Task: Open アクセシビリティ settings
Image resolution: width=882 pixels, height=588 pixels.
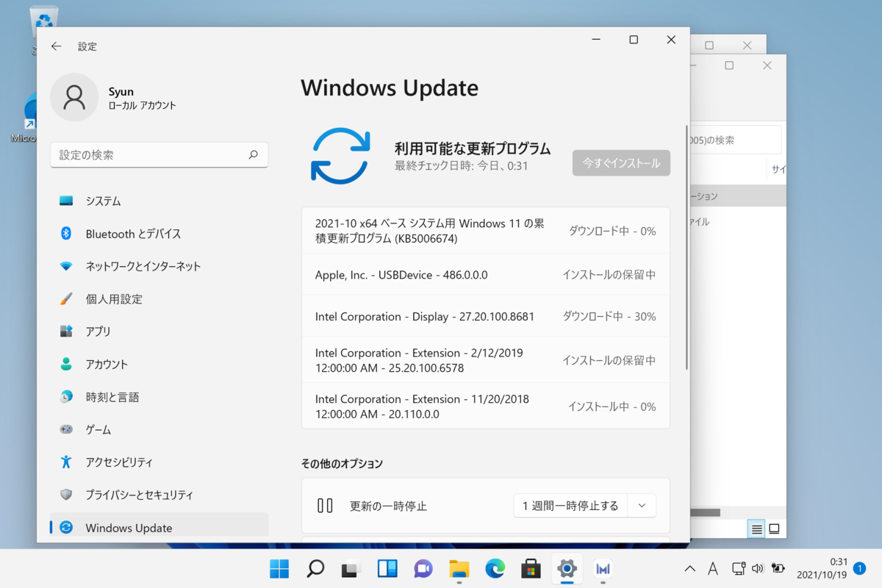Action: [x=159, y=462]
